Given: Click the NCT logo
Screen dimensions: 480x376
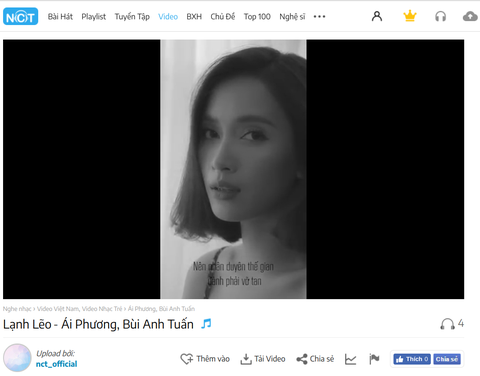Looking at the screenshot, I should coord(20,16).
